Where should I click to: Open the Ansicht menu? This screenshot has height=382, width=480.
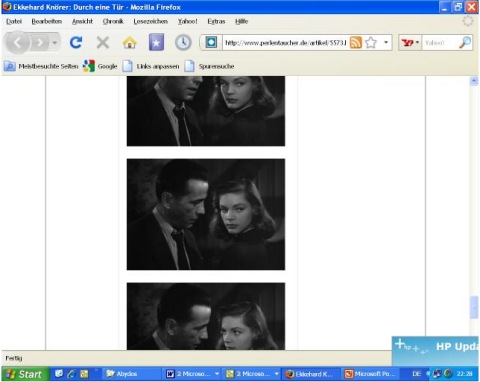(x=82, y=21)
